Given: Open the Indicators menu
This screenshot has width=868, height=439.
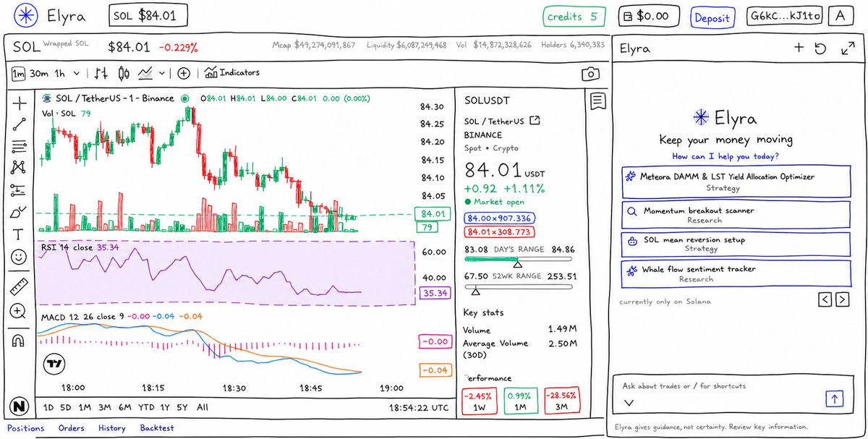Looking at the screenshot, I should [232, 72].
